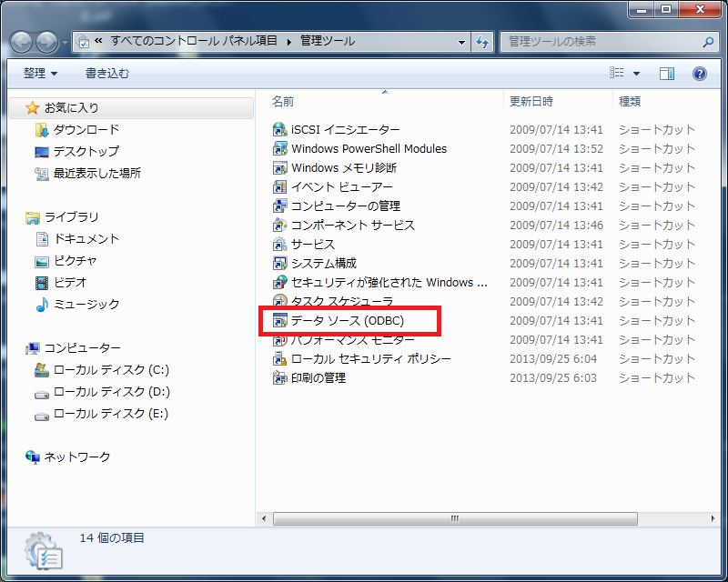Click the search magnifier icon
The width and height of the screenshot is (728, 582).
(x=708, y=42)
